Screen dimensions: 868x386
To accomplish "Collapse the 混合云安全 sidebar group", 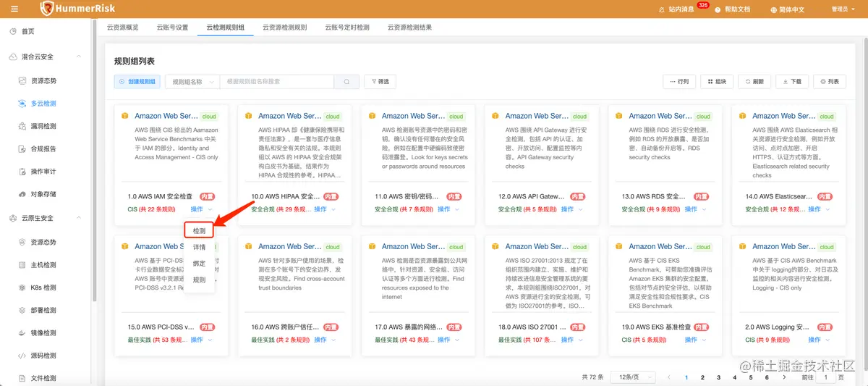I will pos(45,56).
